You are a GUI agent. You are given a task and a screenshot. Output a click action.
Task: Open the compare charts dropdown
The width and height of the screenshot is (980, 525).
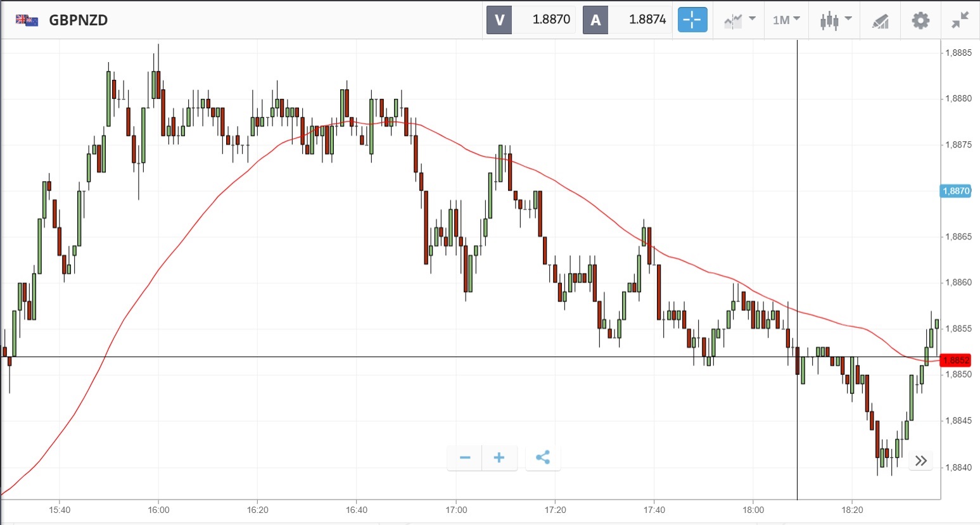click(739, 20)
